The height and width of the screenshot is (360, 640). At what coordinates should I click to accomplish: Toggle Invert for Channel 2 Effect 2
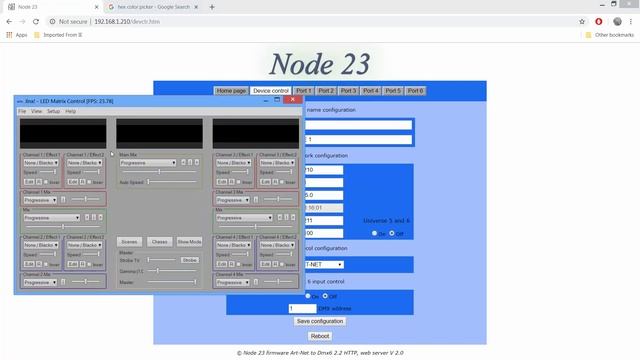pos(89,264)
